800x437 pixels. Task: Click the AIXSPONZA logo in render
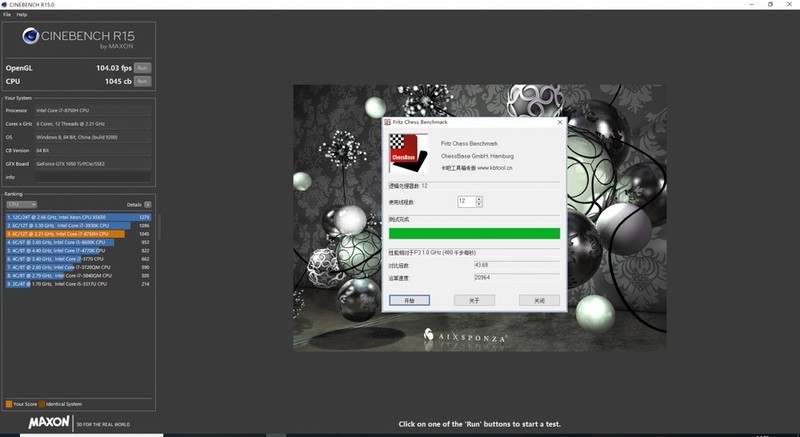(465, 336)
